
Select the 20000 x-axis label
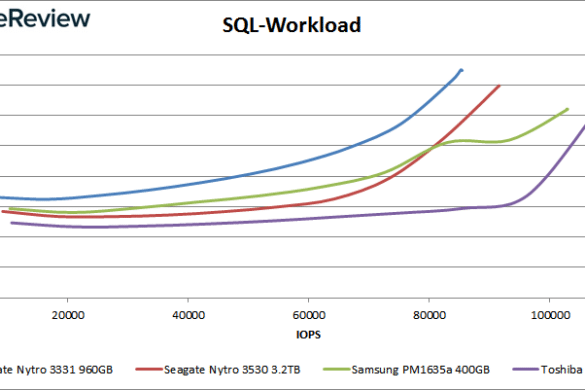tap(68, 315)
